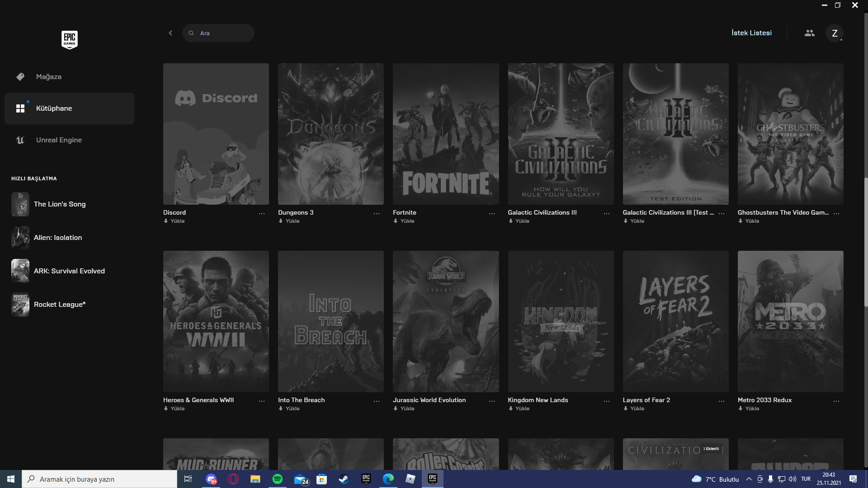Open Opera browser from the taskbar
This screenshot has height=488, width=868.
coord(233,479)
